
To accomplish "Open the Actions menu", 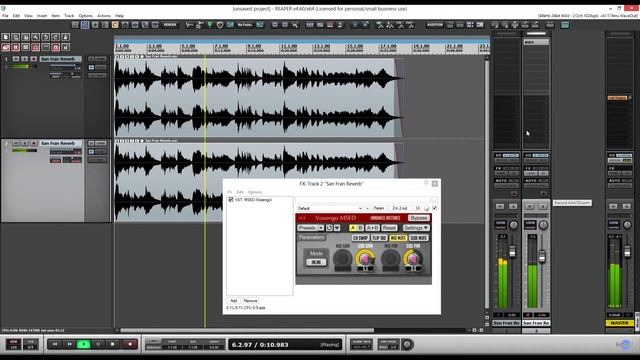I will click(104, 16).
